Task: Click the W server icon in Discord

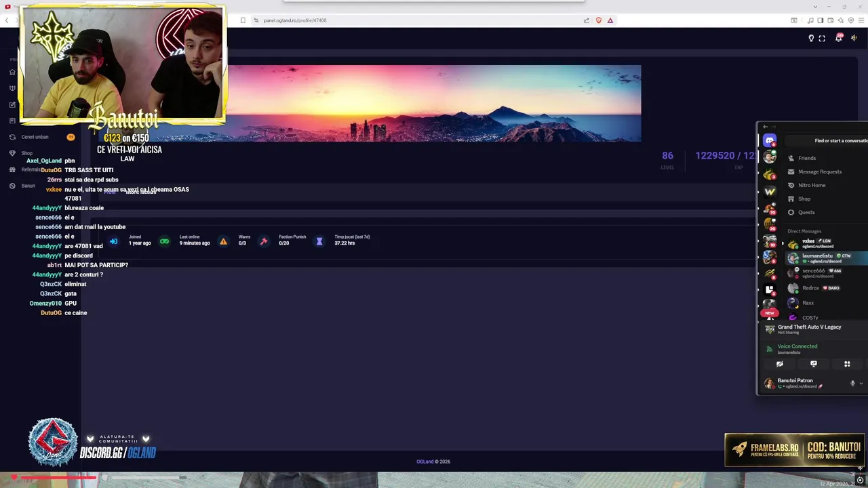Action: 769,192
